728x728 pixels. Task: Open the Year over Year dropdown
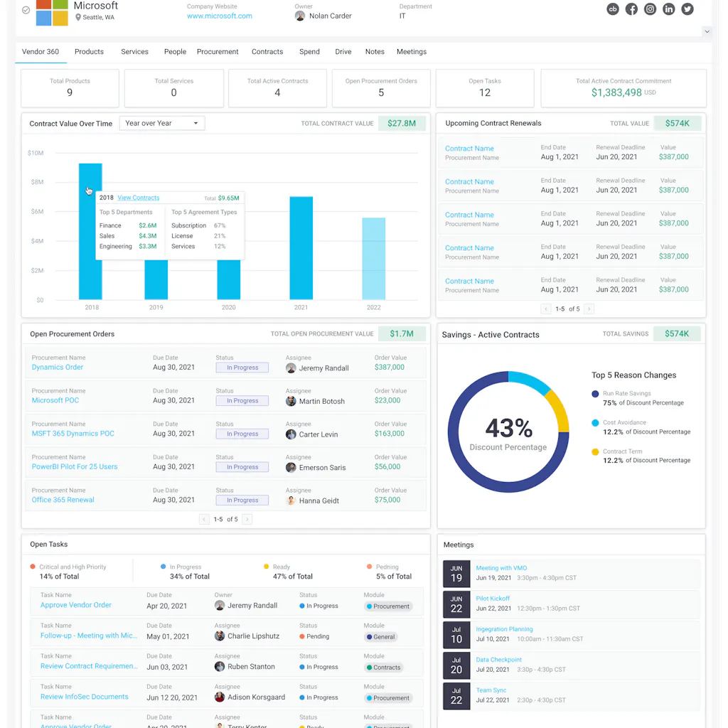(162, 123)
